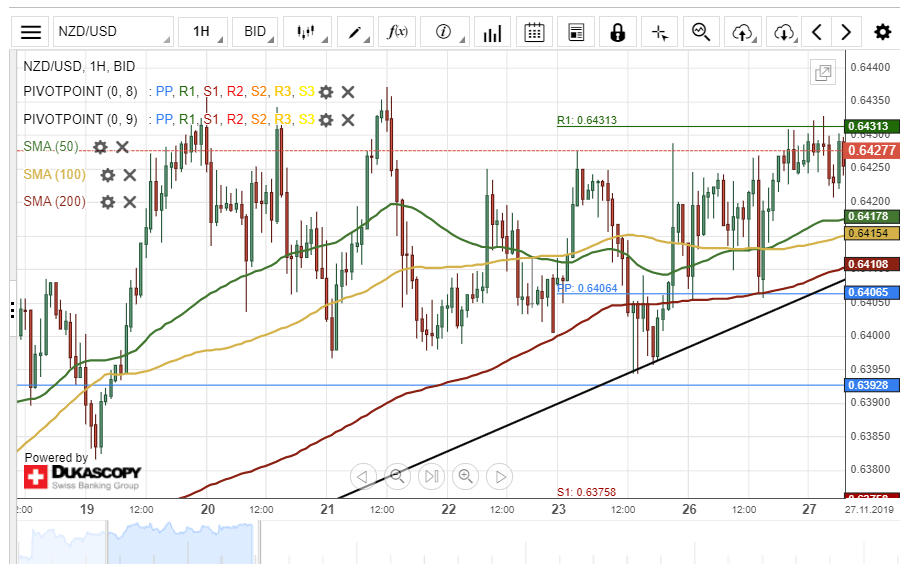Activate the crosshair cursor tool

659,32
